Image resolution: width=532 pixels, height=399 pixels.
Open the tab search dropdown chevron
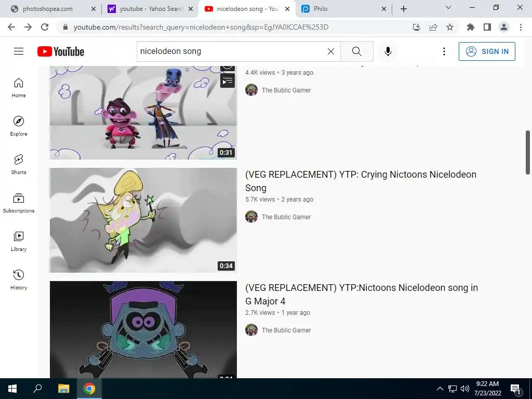[448, 7]
